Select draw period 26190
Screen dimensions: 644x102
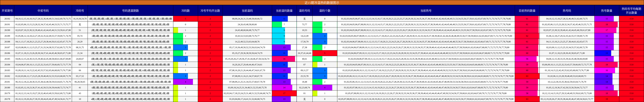7,30
